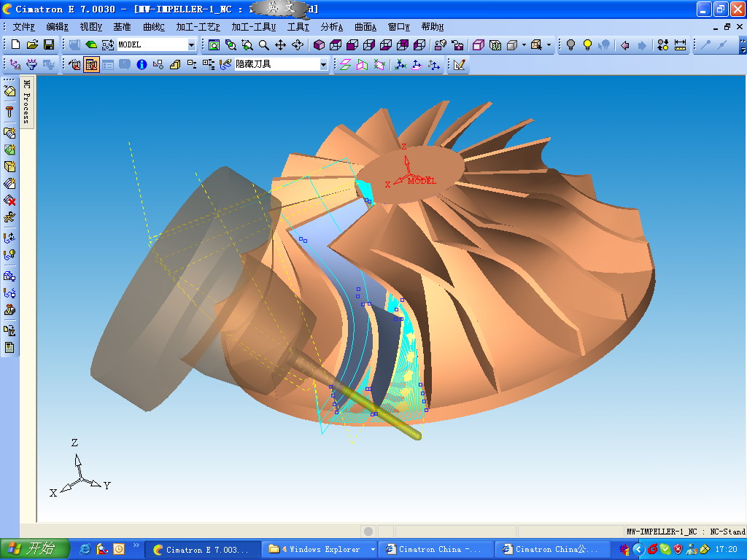Select the Pan view tool

click(280, 45)
